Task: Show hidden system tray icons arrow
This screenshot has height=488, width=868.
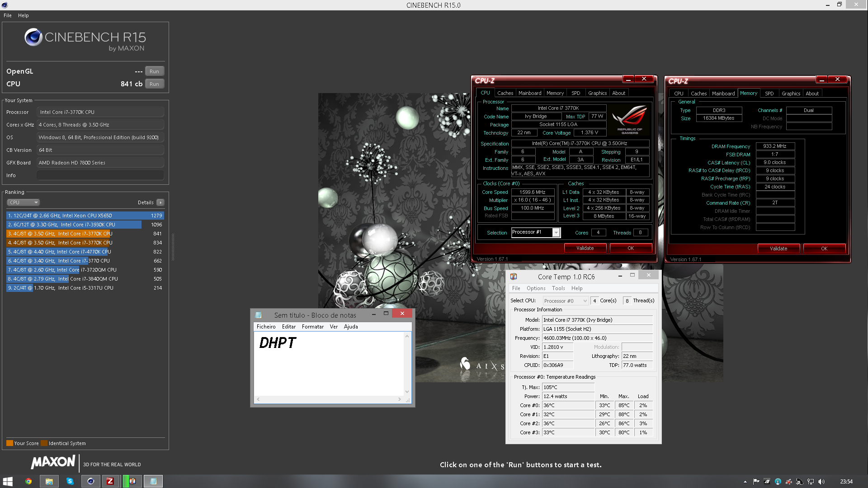Action: pos(745,482)
